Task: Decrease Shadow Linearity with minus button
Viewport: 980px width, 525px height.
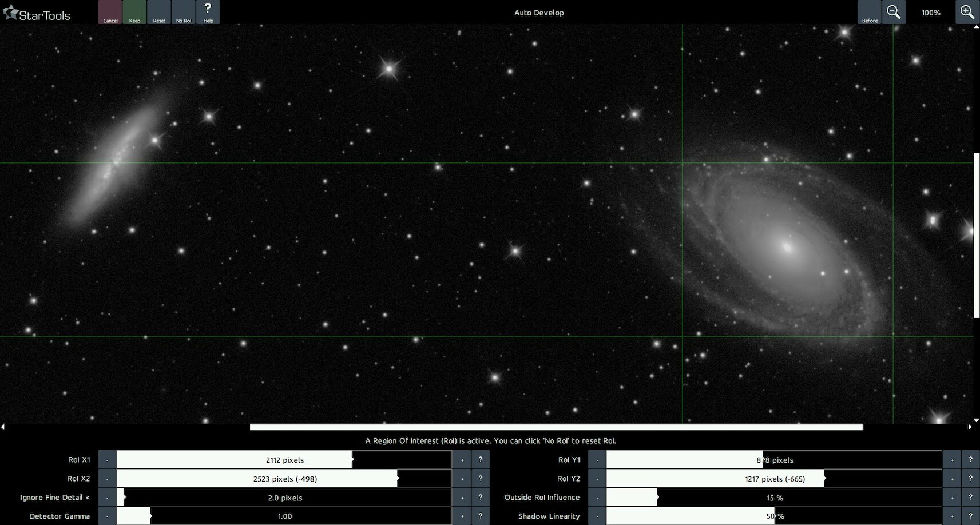Action: coord(597,516)
